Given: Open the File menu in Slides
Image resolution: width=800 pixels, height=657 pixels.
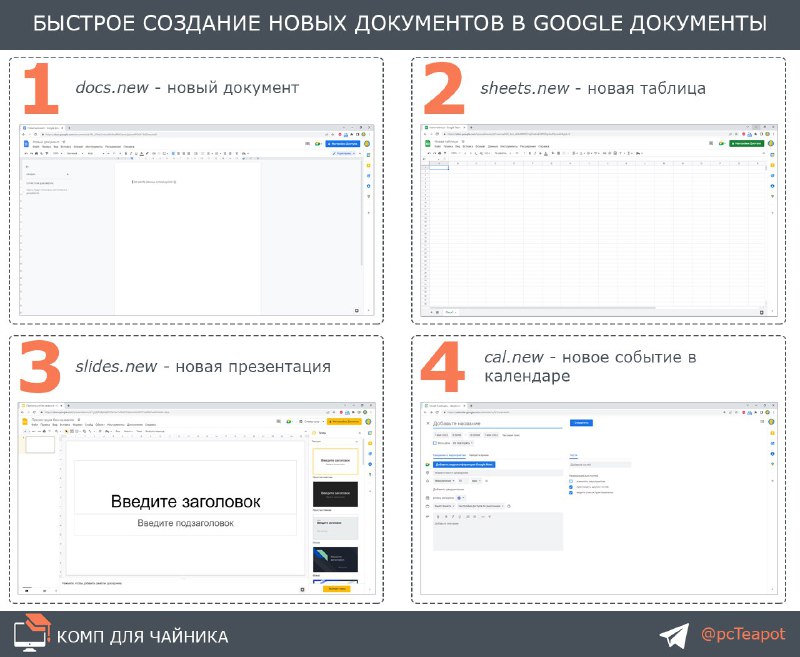Looking at the screenshot, I should 35,424.
